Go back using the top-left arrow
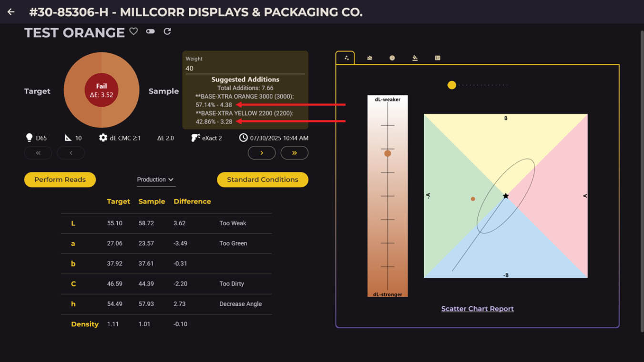The width and height of the screenshot is (644, 362). coord(11,12)
